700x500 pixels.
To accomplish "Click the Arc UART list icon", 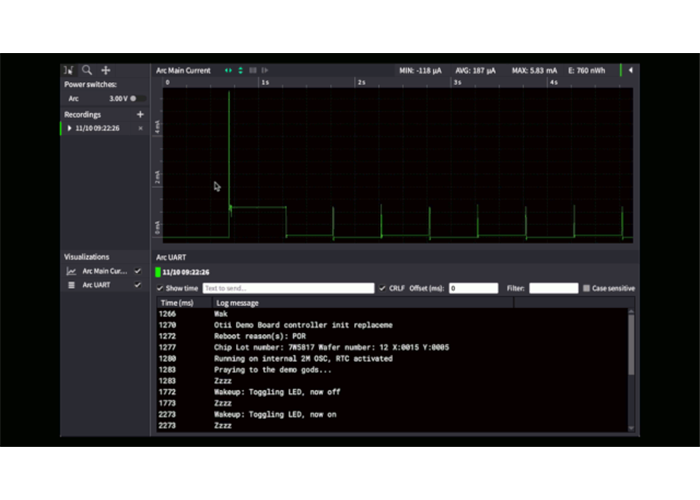I will pyautogui.click(x=71, y=285).
